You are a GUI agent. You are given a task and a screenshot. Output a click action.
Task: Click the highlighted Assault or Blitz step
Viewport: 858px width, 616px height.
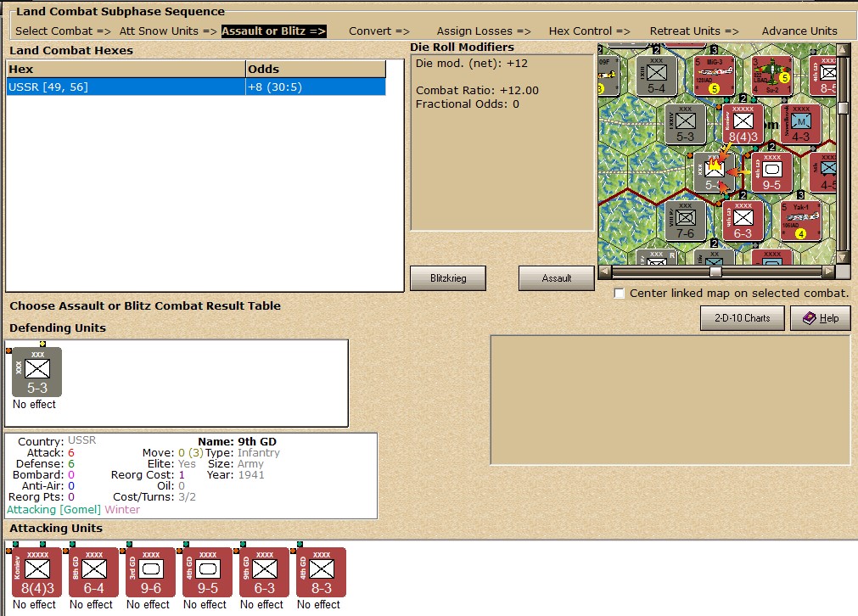coord(273,31)
